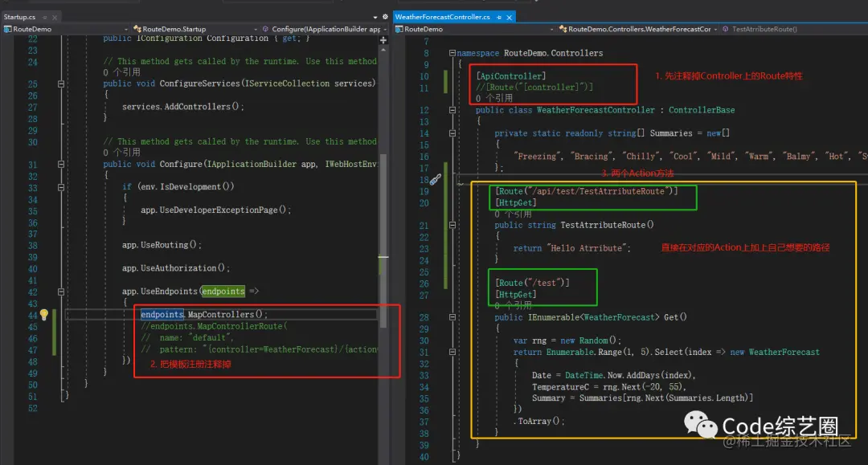Collapse the ConfigureServices method at line 25
This screenshot has width=868, height=465.
click(x=61, y=84)
